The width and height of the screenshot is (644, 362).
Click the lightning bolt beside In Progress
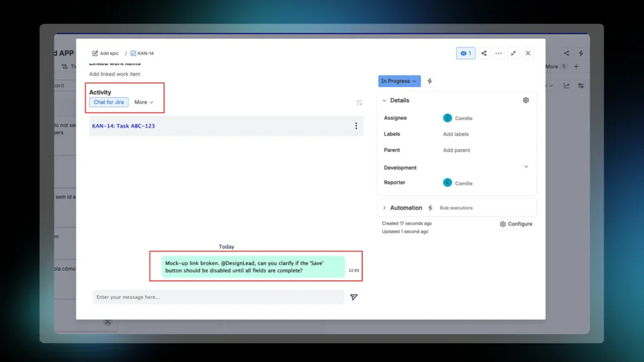coord(429,81)
